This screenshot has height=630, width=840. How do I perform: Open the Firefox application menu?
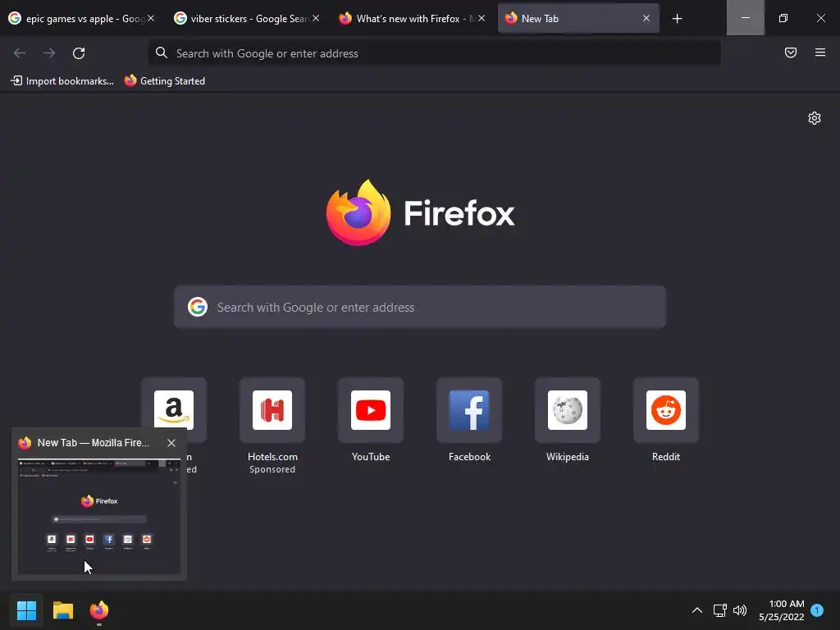(820, 52)
